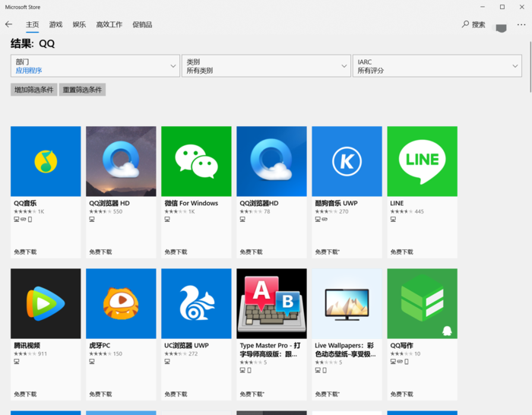Select the UC浏览器 UWP icon
Viewport: 532px width, 415px height.
[x=196, y=303]
